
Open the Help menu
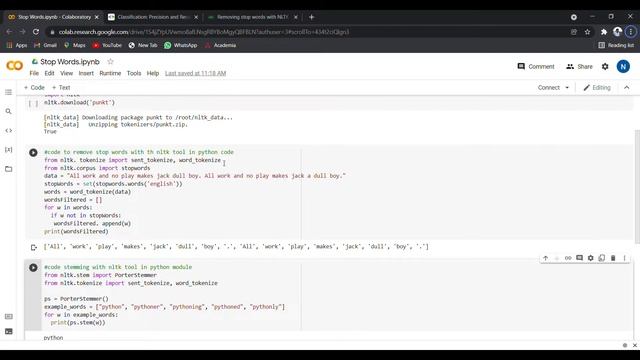pyautogui.click(x=153, y=73)
